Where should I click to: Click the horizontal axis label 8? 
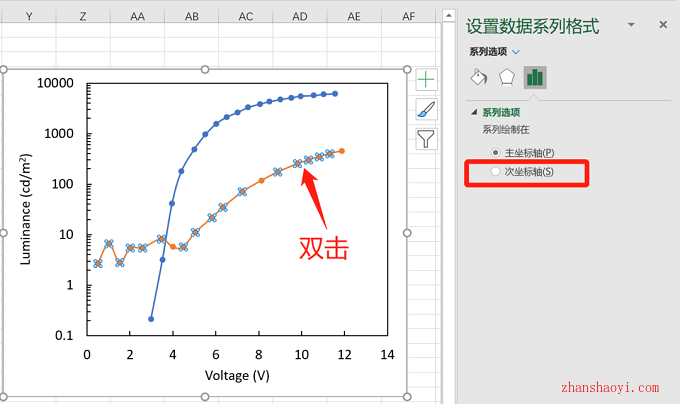pyautogui.click(x=258, y=355)
